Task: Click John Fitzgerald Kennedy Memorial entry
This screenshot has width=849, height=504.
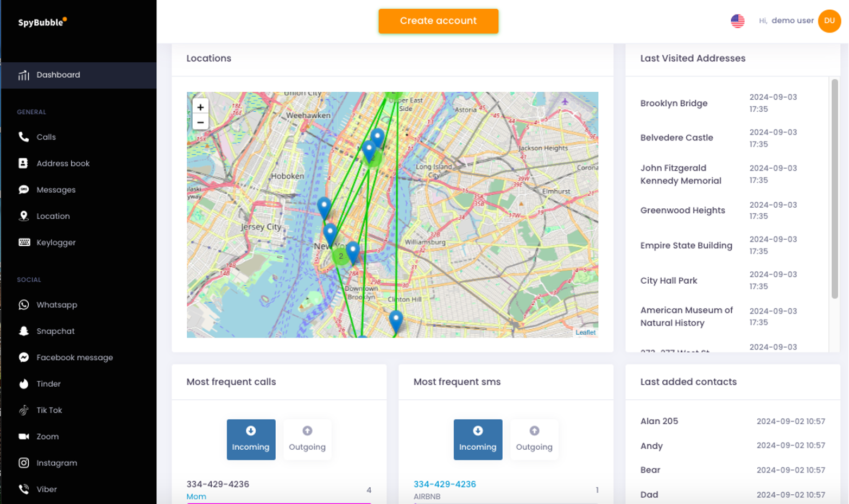Action: (x=681, y=175)
